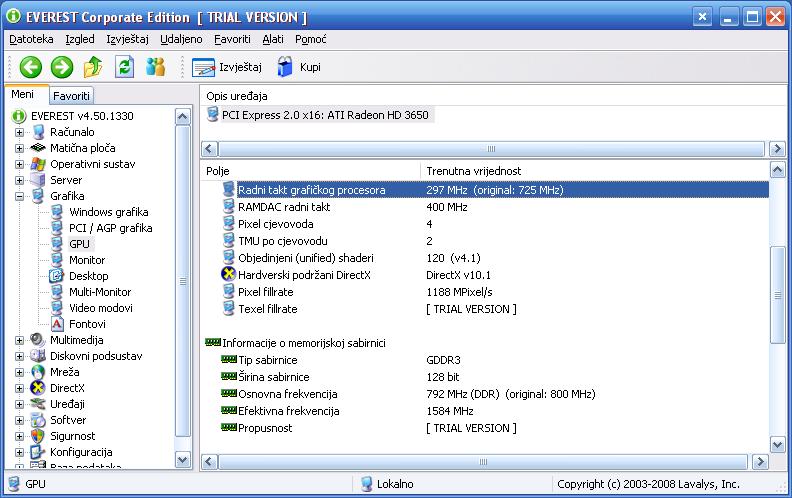The width and height of the screenshot is (792, 498).
Task: Select the Monitor tree item
Action: click(87, 260)
